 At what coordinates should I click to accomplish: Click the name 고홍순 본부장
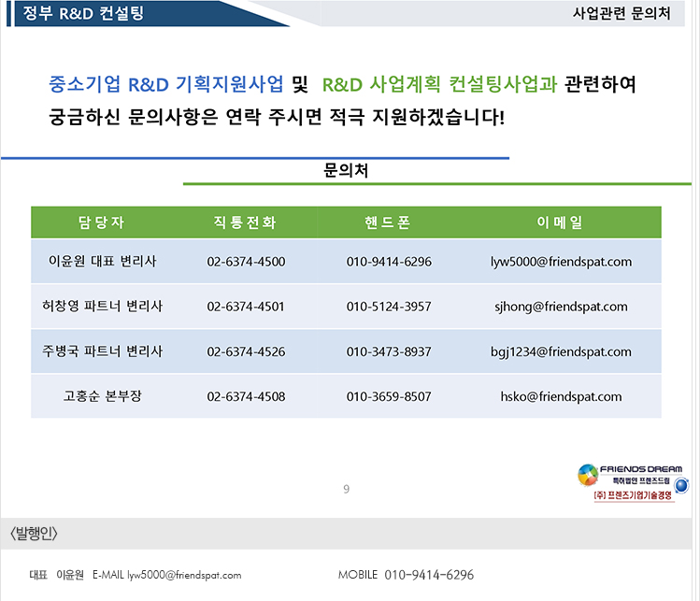tap(102, 396)
